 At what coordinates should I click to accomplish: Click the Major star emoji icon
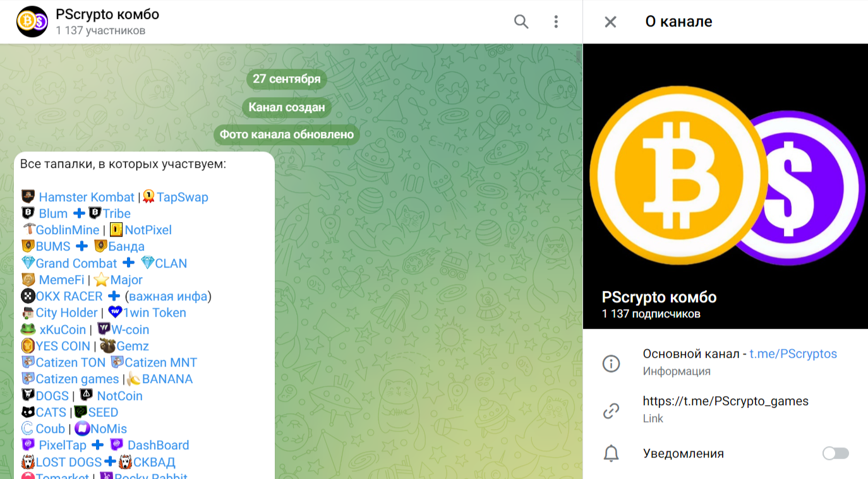tap(101, 279)
